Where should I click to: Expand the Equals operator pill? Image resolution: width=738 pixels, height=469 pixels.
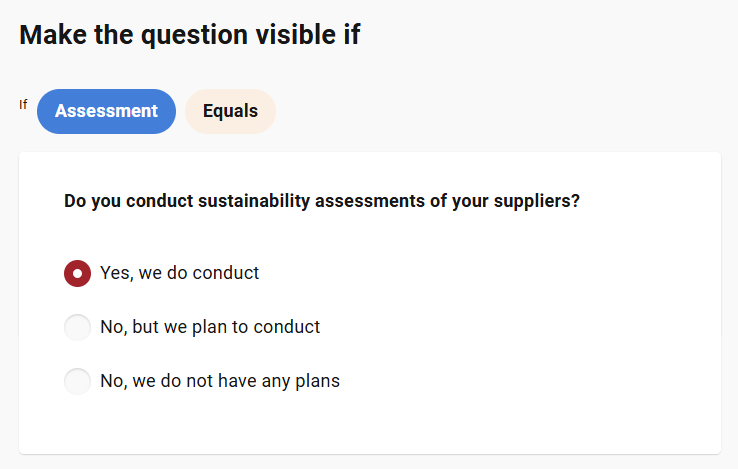(x=230, y=111)
